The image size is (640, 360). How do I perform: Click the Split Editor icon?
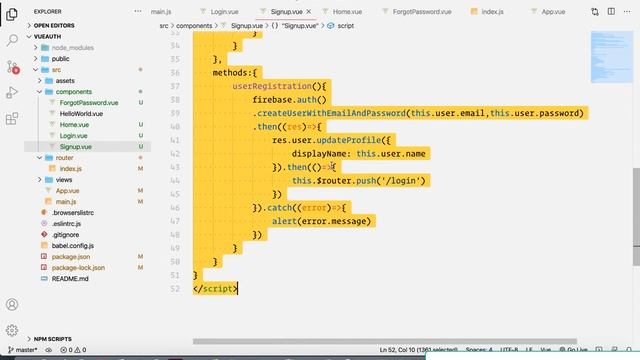pyautogui.click(x=611, y=11)
